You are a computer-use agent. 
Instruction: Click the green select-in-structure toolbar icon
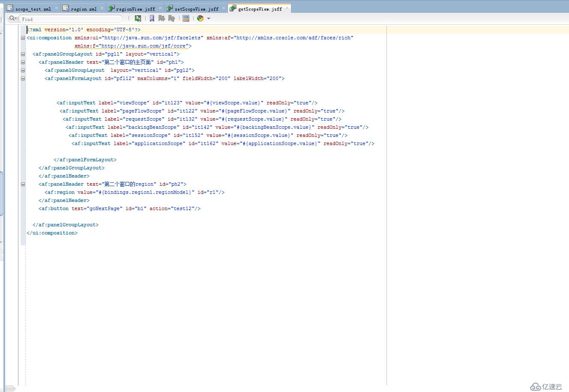[138, 18]
